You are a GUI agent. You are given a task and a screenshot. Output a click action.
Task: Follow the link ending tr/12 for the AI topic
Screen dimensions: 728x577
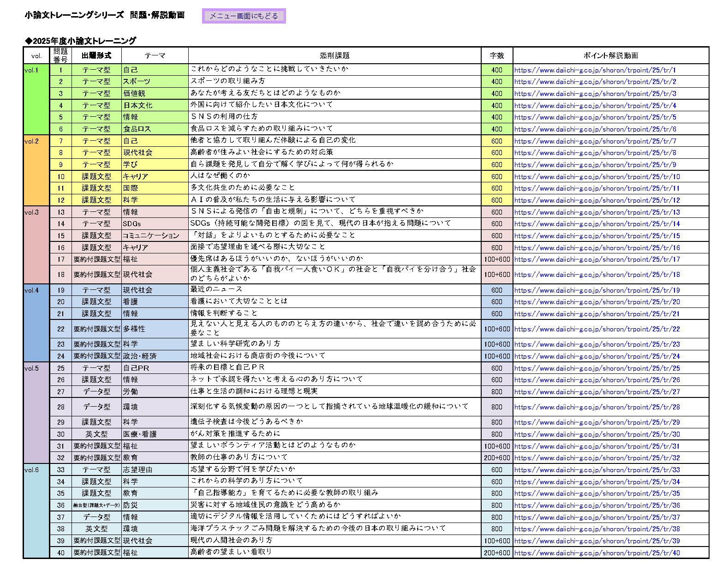[x=597, y=200]
